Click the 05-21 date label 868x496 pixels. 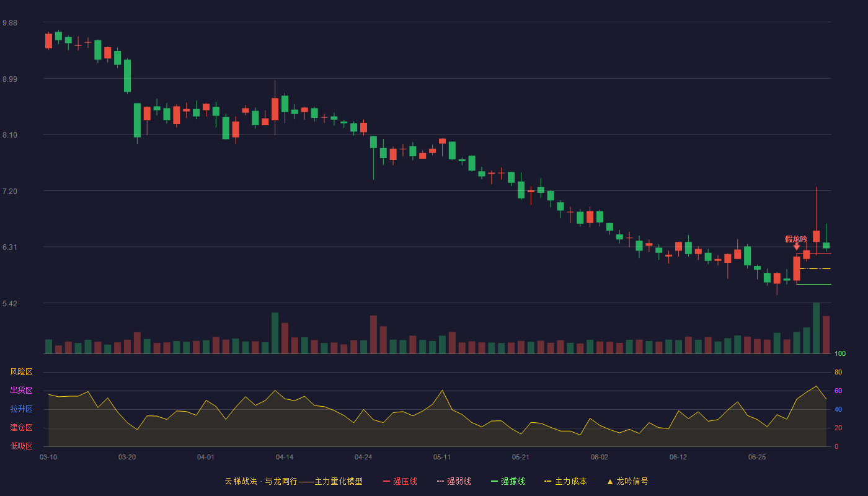coord(521,457)
